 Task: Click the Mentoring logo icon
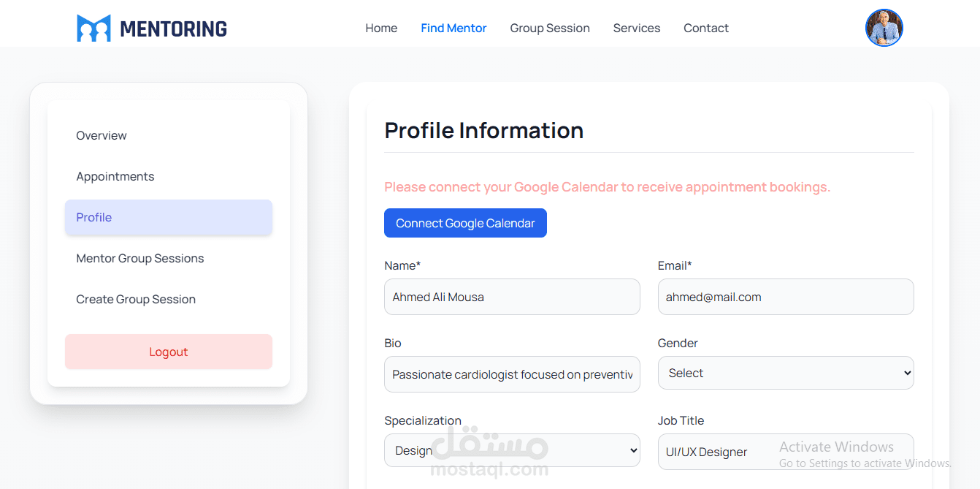93,29
